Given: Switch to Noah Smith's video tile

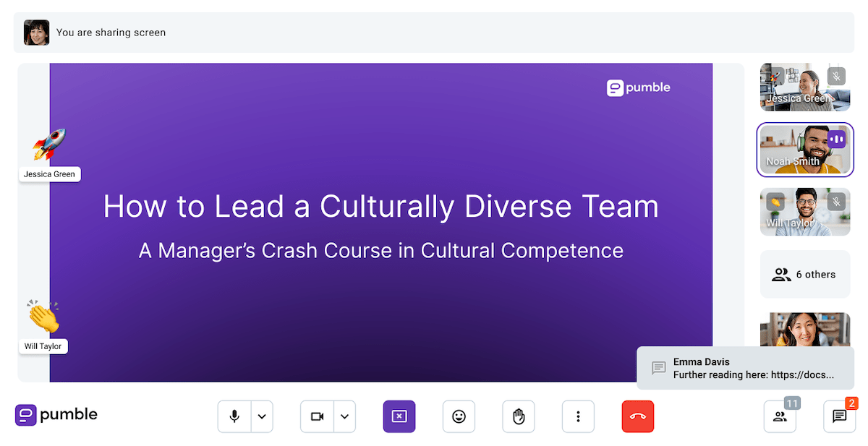Looking at the screenshot, I should pos(804,150).
